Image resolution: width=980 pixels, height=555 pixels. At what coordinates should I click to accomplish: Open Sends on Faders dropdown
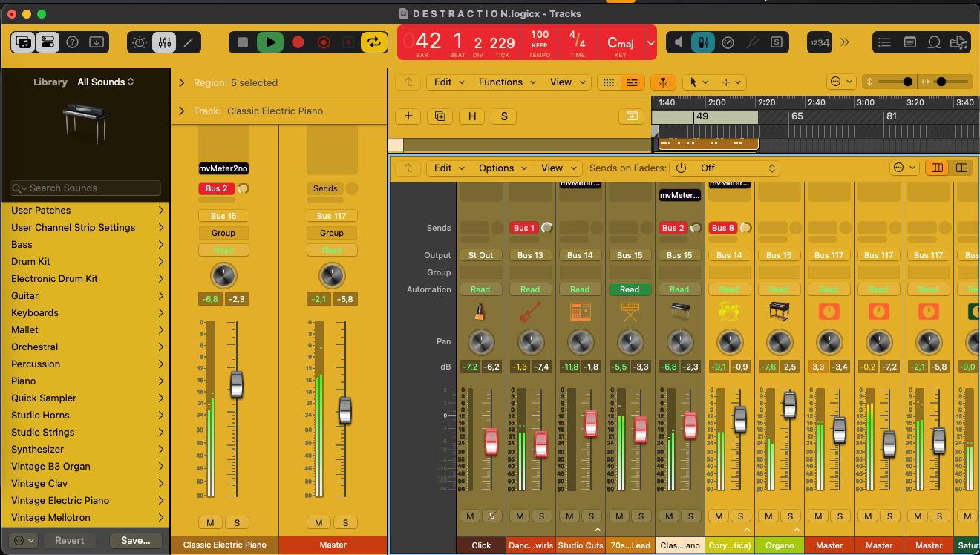(724, 168)
